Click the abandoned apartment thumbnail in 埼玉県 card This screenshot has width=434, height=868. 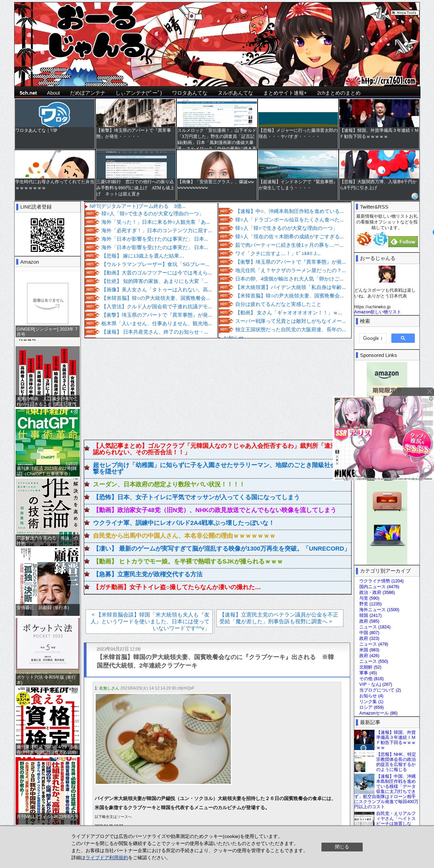click(136, 113)
